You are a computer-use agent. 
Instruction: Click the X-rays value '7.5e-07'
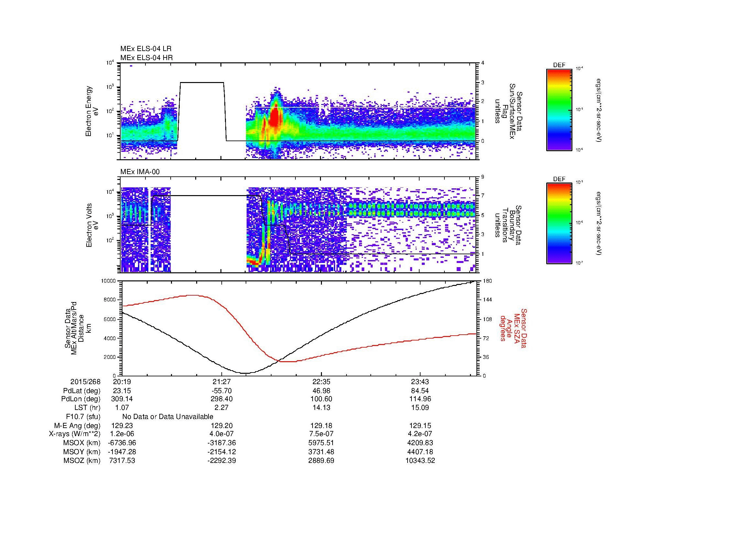click(x=321, y=434)
